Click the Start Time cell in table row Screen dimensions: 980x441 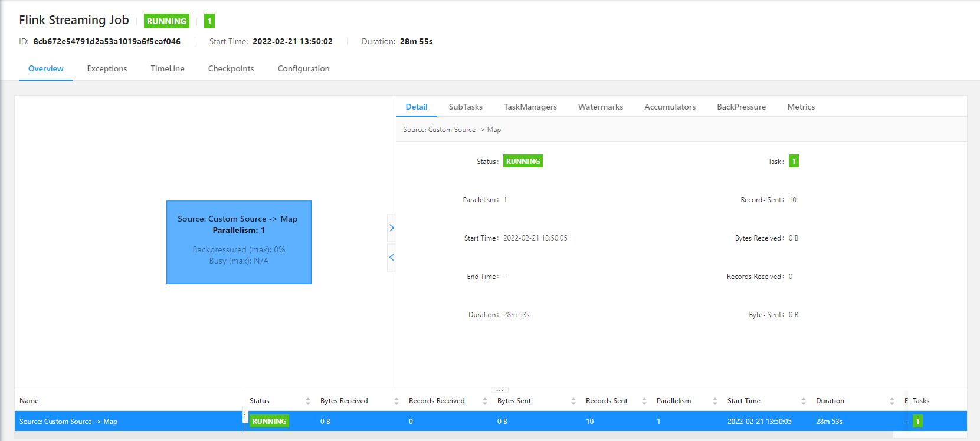[759, 421]
